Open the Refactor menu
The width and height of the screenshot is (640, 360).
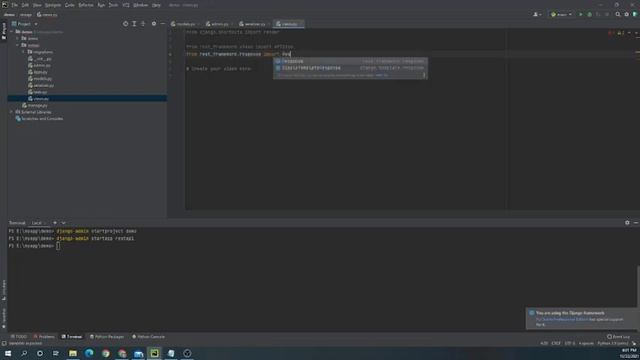(86, 5)
